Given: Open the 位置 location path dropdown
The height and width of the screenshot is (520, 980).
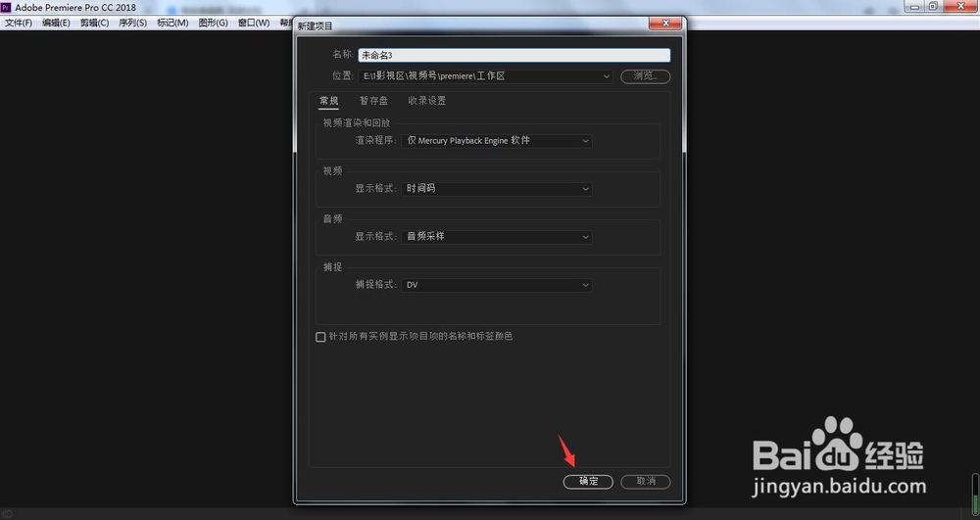Looking at the screenshot, I should point(486,76).
